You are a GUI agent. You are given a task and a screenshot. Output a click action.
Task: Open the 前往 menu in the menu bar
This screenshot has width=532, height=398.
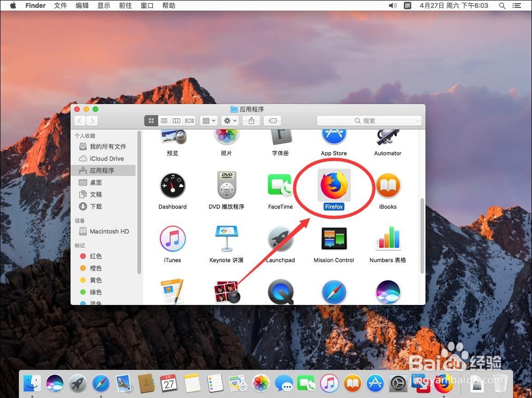[x=125, y=5]
